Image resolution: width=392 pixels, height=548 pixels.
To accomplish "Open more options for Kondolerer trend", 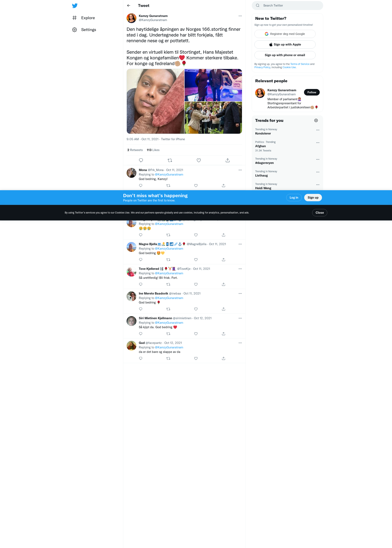I will 318,130.
